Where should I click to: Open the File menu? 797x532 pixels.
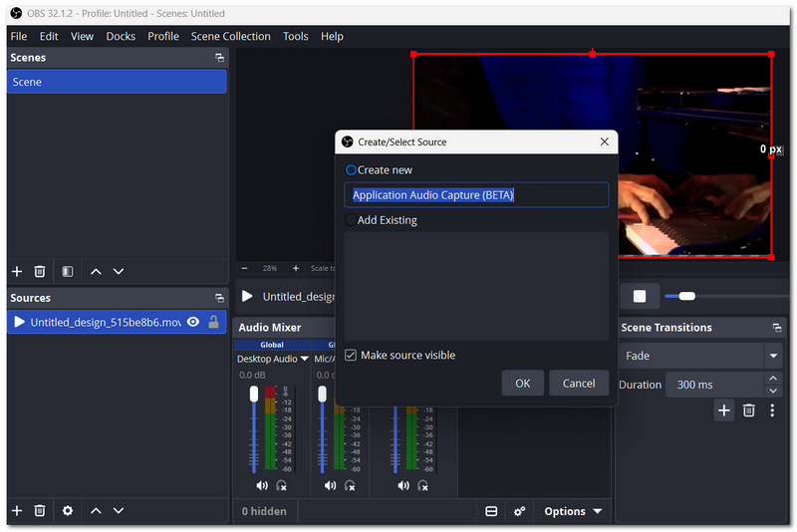pos(19,36)
